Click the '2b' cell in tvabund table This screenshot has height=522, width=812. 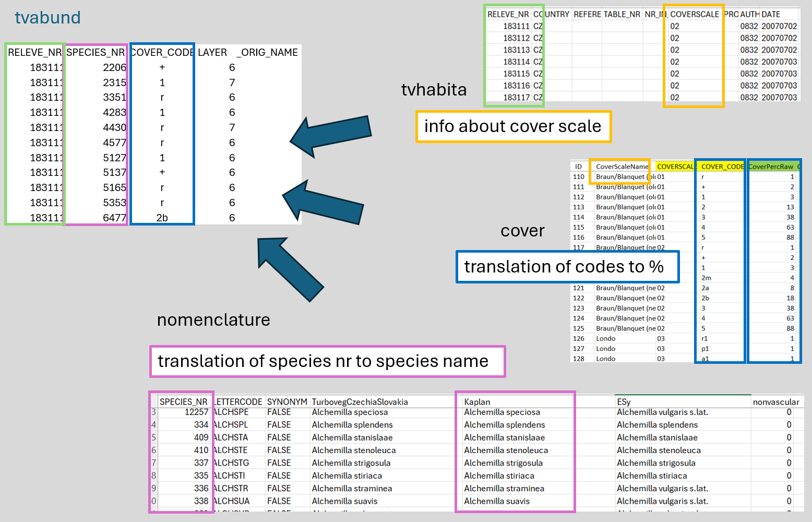pos(162,218)
